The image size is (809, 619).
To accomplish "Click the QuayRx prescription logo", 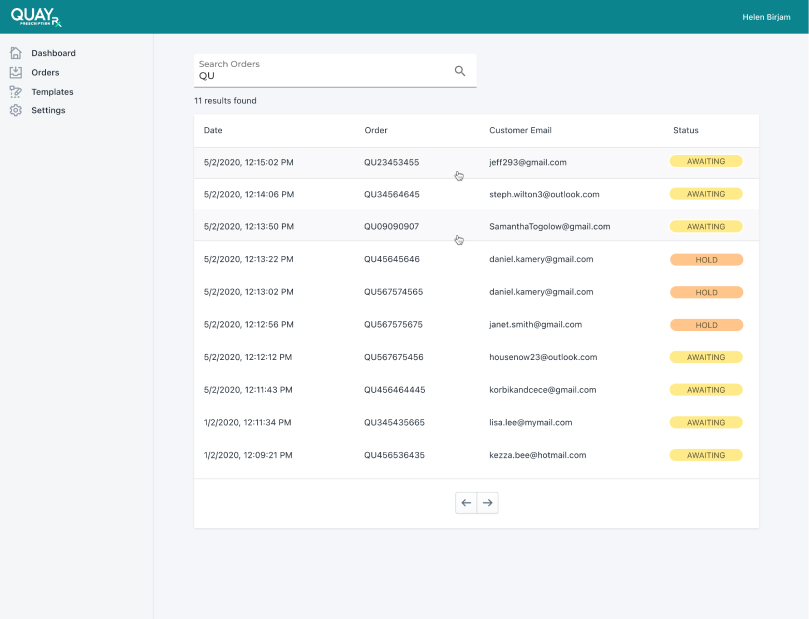I will [x=37, y=17].
